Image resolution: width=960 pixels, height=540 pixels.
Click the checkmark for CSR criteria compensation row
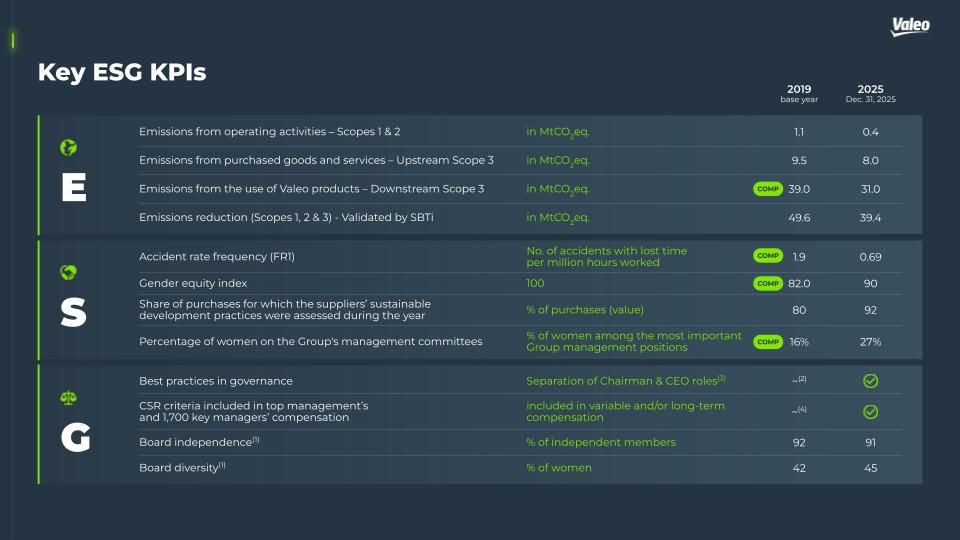pyautogui.click(x=870, y=412)
